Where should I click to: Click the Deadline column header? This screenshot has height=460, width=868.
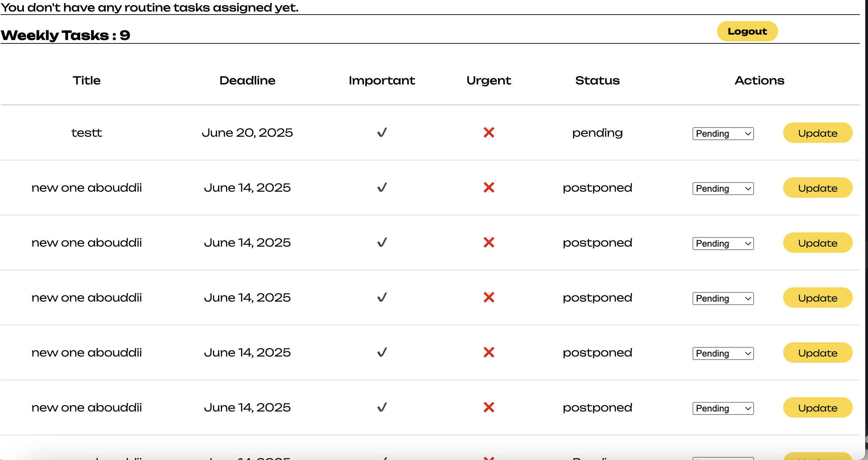tap(247, 80)
